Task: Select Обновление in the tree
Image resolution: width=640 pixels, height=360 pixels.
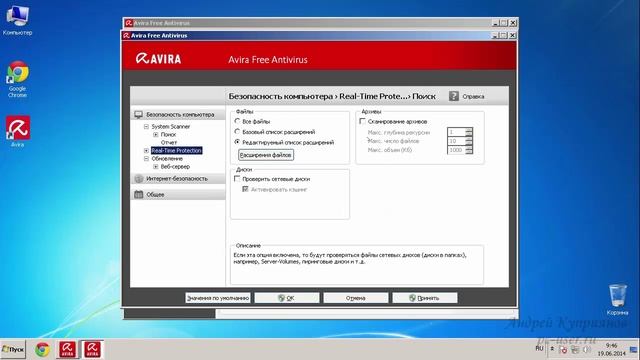Action: pos(167,158)
